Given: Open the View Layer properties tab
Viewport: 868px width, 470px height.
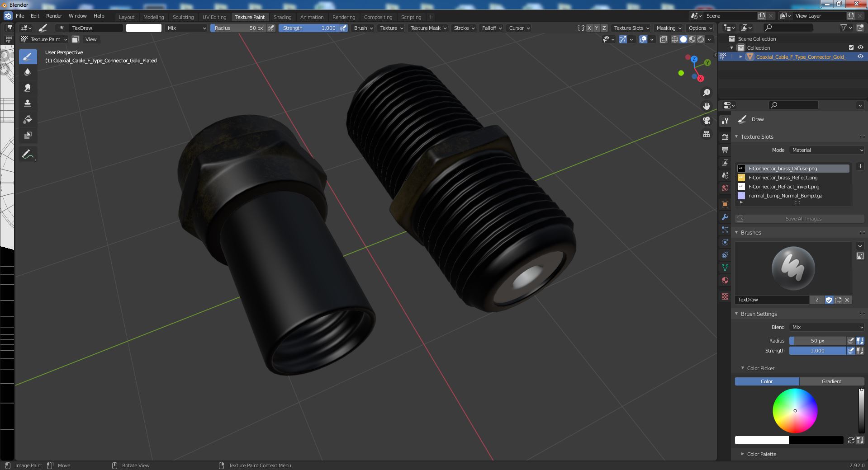Looking at the screenshot, I should (725, 162).
